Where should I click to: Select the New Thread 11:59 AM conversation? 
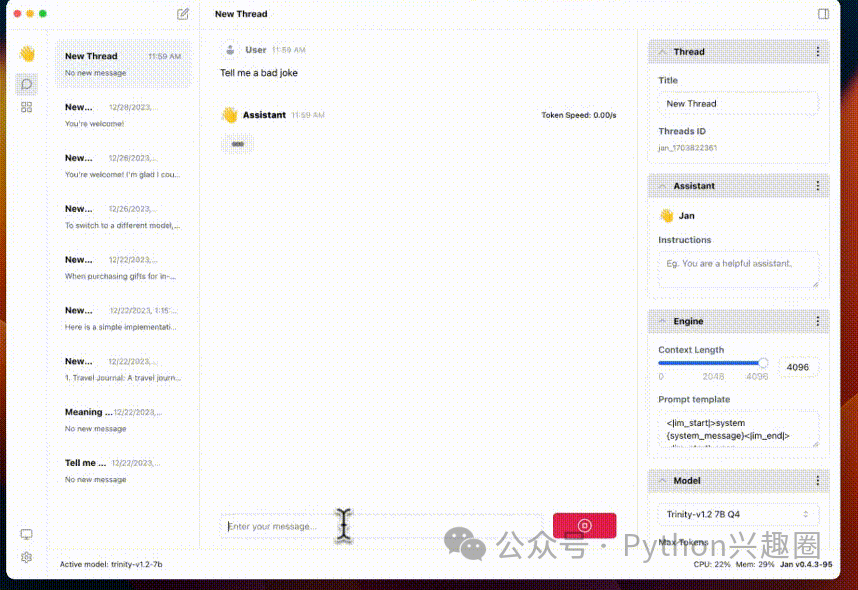coord(123,63)
